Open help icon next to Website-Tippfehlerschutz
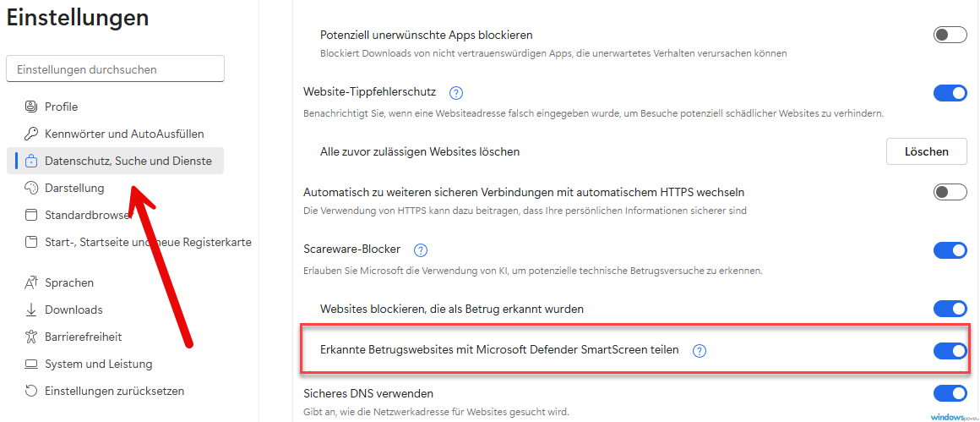This screenshot has width=980, height=422. (456, 92)
